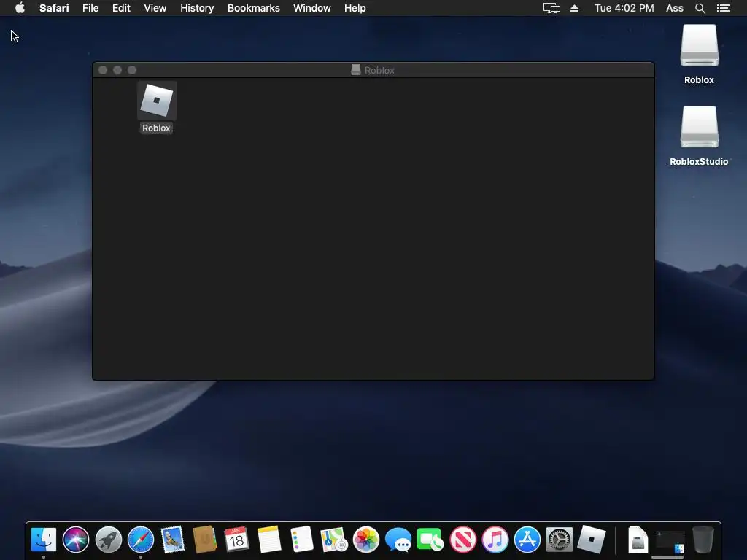Open the Roblox app icon in window
The image size is (747, 560).
point(157,101)
